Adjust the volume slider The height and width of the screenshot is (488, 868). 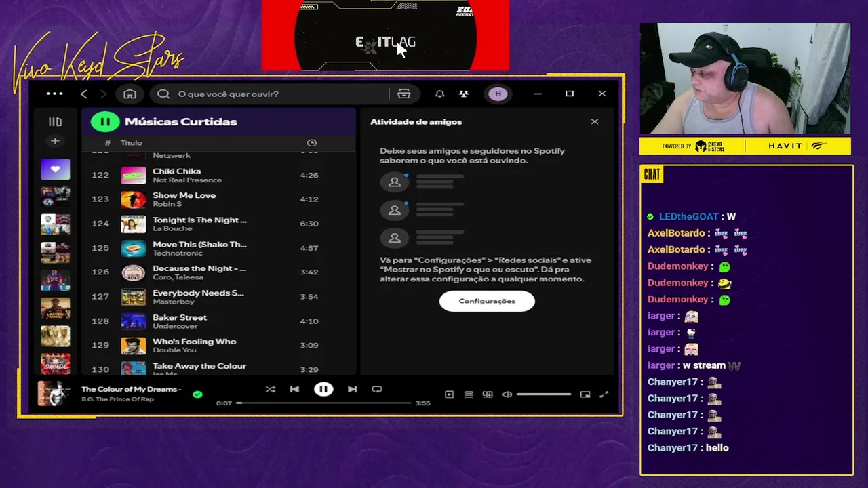(x=544, y=394)
